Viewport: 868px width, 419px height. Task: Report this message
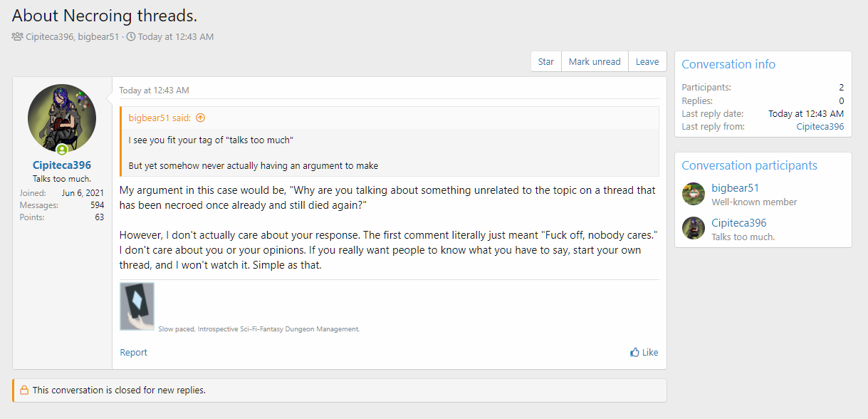pos(134,352)
